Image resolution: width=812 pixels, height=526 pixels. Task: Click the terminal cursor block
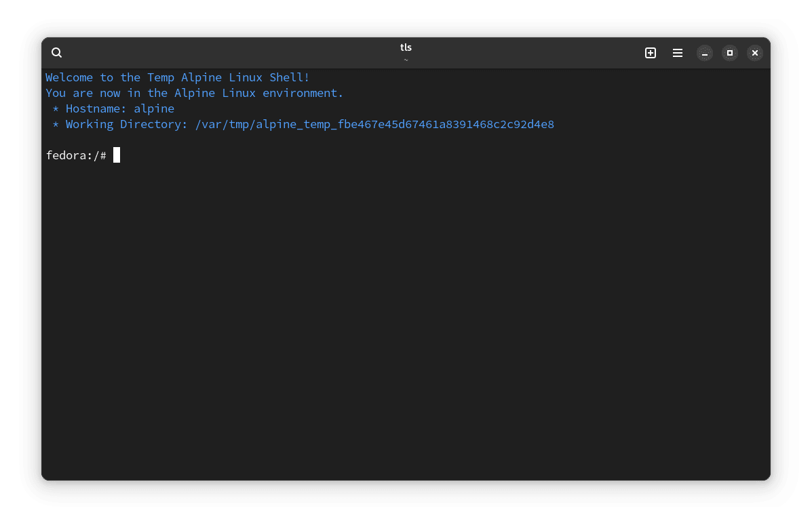[117, 155]
